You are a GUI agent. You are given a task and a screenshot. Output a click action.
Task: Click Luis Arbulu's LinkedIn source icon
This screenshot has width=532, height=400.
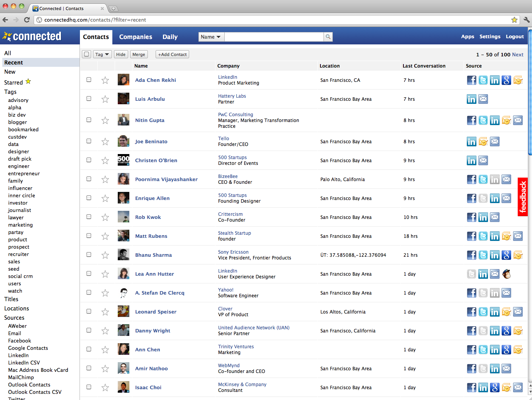click(471, 99)
